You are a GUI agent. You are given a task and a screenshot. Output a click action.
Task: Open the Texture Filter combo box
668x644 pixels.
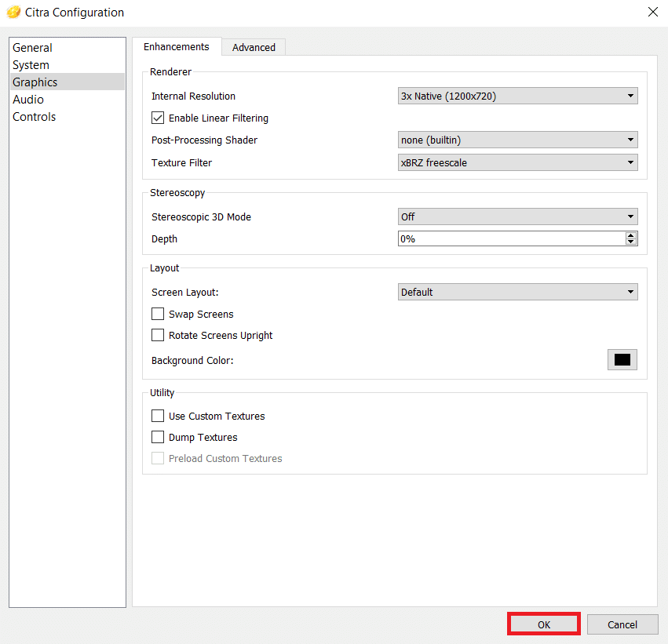pyautogui.click(x=517, y=163)
